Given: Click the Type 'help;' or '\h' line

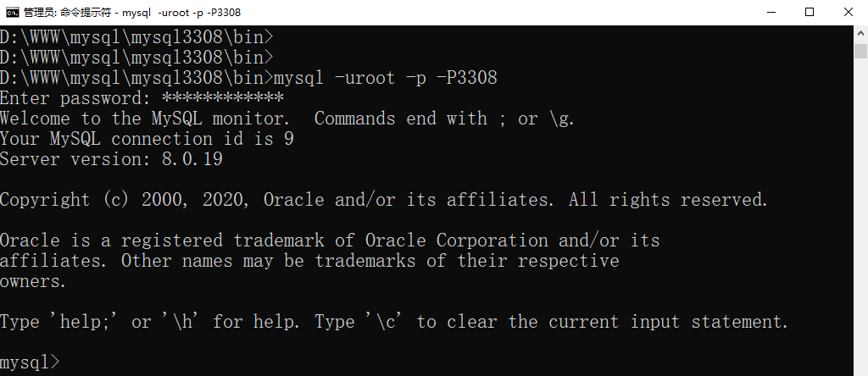Looking at the screenshot, I should tap(393, 322).
